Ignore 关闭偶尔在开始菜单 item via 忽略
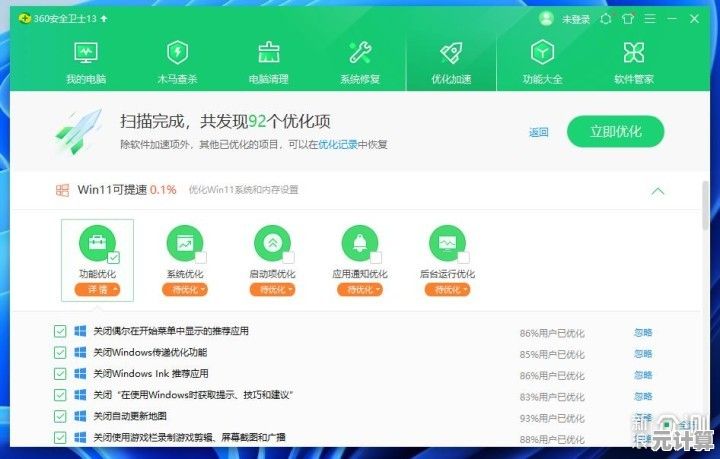This screenshot has width=720, height=459. point(643,332)
